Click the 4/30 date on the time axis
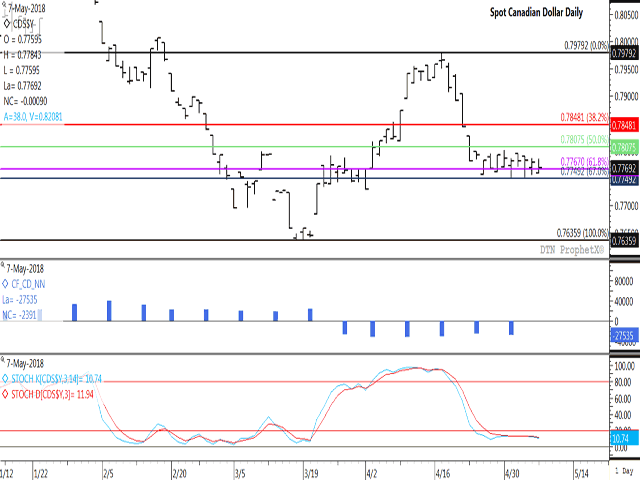 [512, 473]
